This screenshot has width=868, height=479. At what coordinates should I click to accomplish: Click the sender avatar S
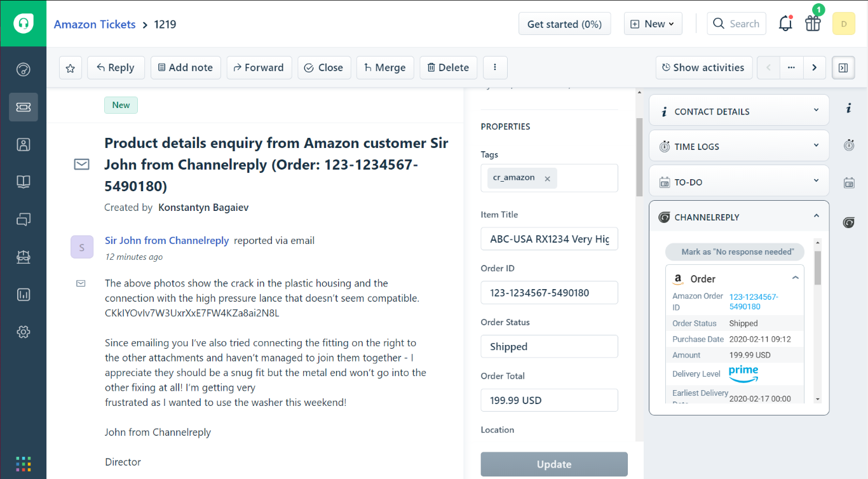pos(82,247)
